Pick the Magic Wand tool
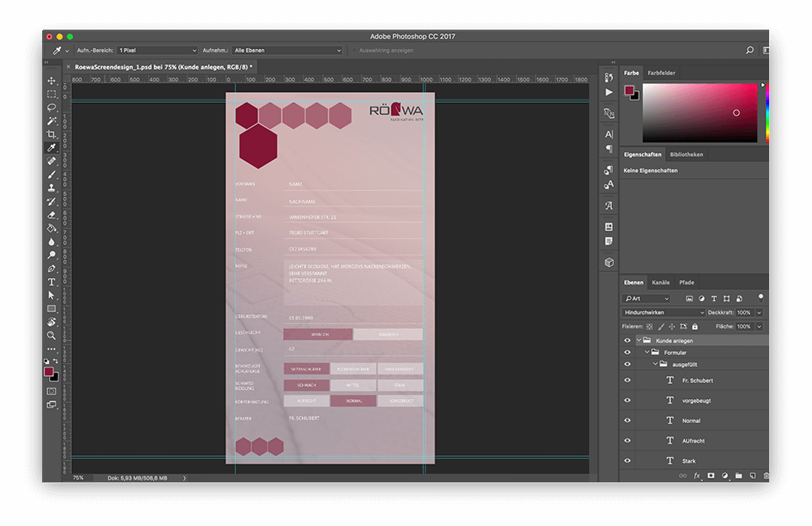Viewport: 812px width, 526px height. pos(51,121)
